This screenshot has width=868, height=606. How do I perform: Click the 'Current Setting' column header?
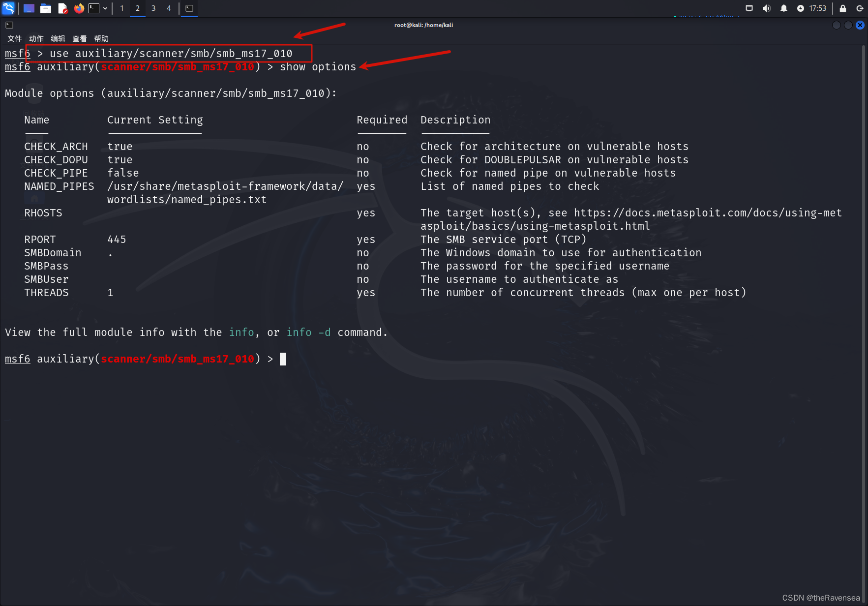pos(155,120)
